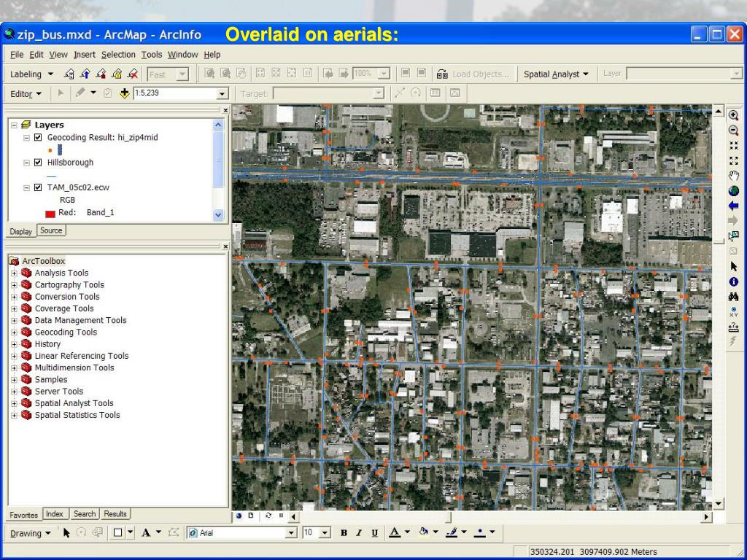Open the Spatial Analyst dropdown
This screenshot has height=560, width=747.
[556, 74]
